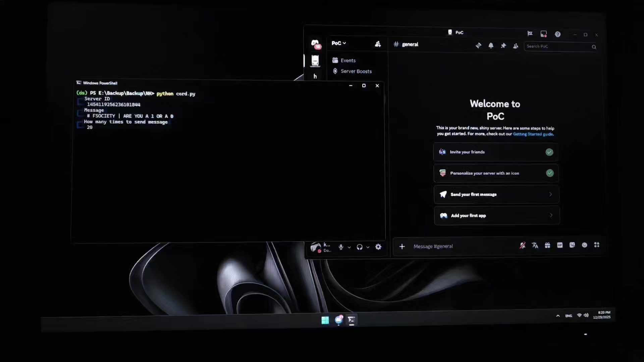Expand the 'Add your first app' card arrow
644x362 pixels.
(x=551, y=216)
